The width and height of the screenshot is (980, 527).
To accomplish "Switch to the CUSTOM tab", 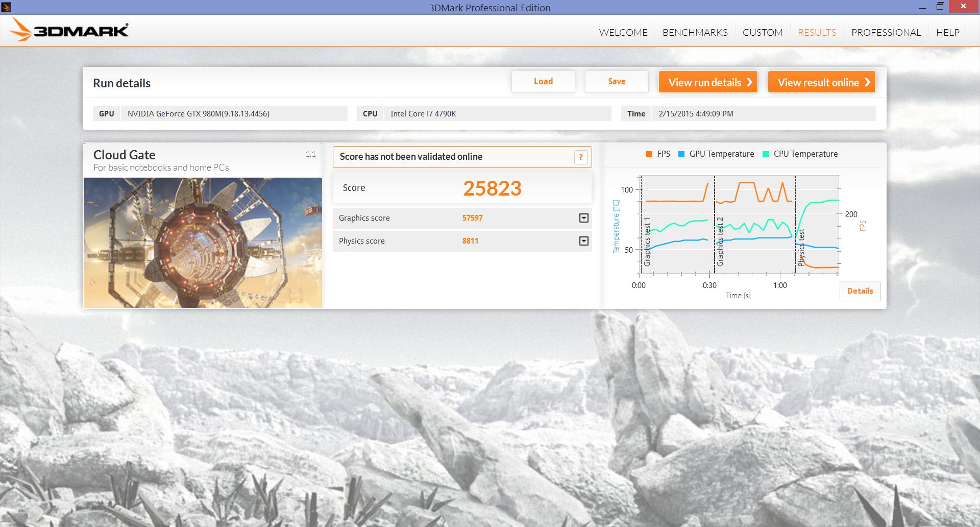I will pyautogui.click(x=763, y=32).
